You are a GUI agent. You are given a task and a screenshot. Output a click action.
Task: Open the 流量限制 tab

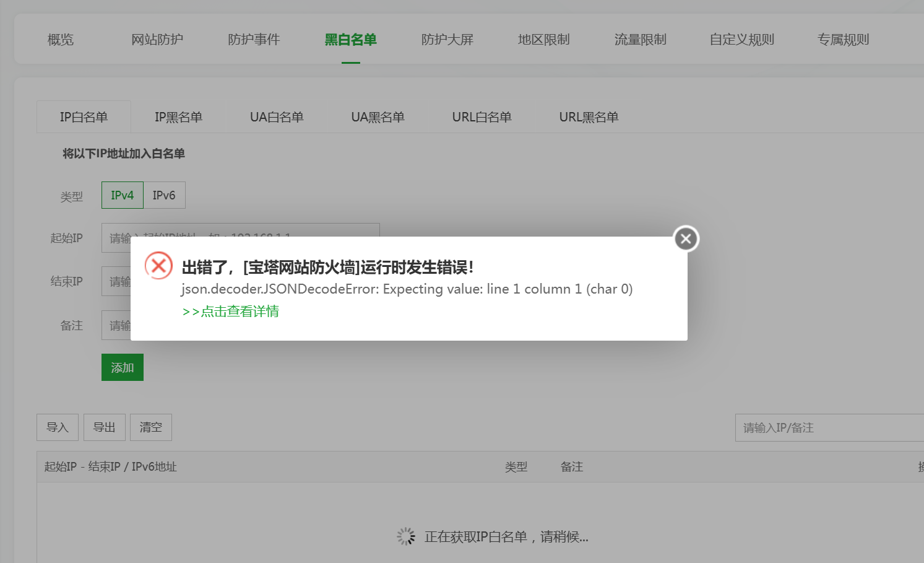point(640,39)
